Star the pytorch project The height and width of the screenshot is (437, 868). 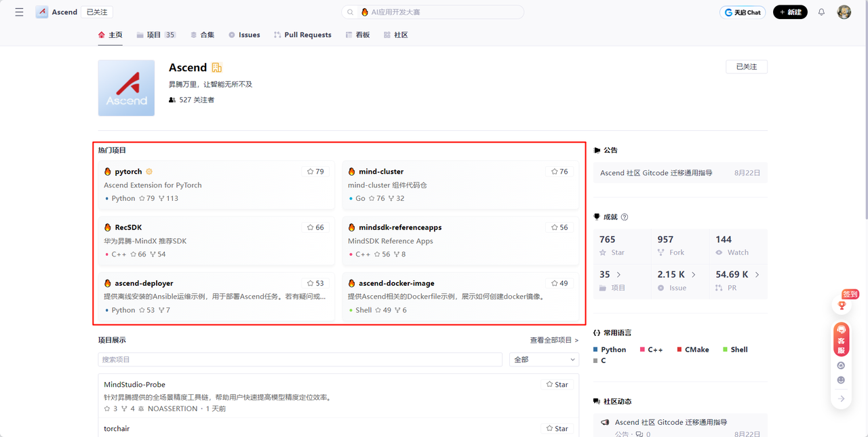click(315, 172)
